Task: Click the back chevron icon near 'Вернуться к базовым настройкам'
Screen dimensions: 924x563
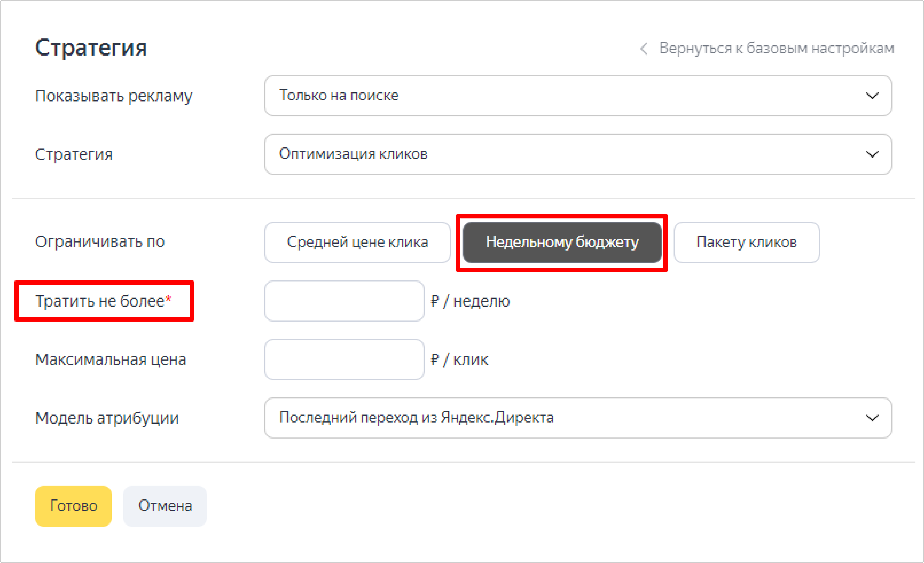Action: (643, 49)
